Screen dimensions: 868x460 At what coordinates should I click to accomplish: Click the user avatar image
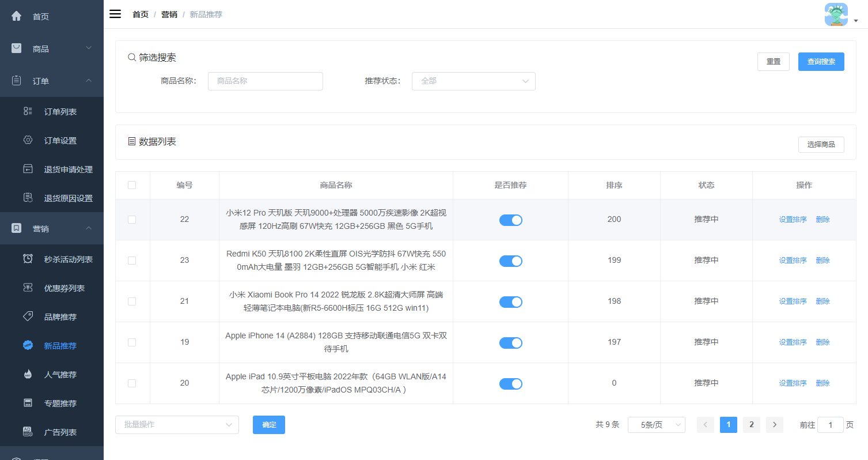click(836, 14)
